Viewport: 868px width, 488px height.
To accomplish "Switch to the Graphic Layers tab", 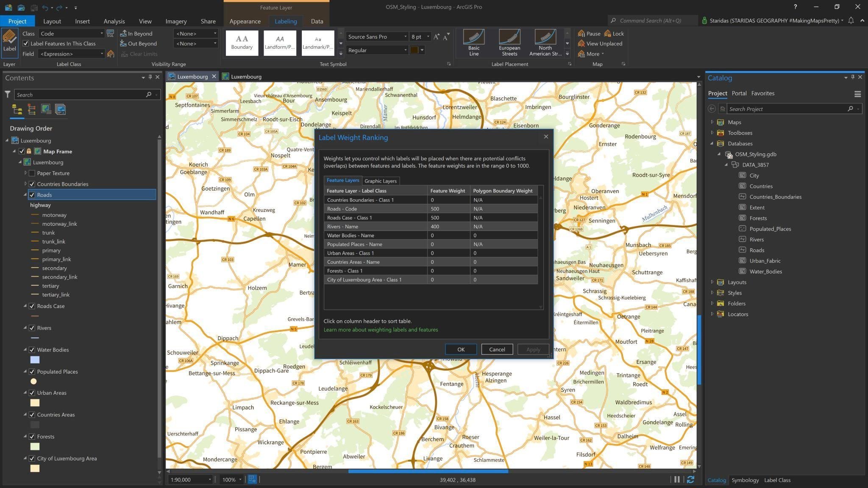I will pos(380,181).
